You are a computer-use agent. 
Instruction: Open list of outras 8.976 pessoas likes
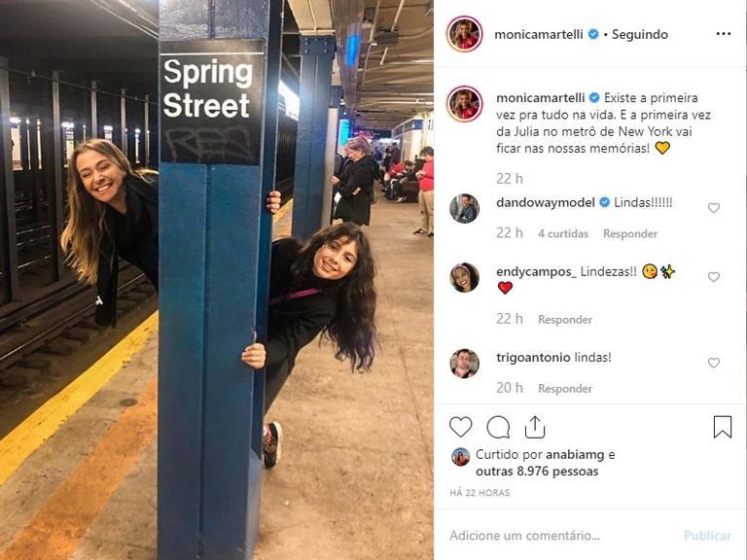[x=537, y=472]
